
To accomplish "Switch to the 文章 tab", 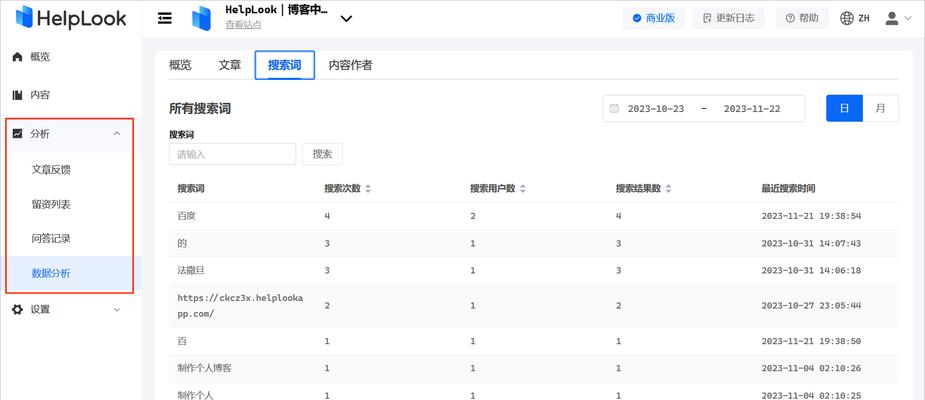I will [x=230, y=65].
